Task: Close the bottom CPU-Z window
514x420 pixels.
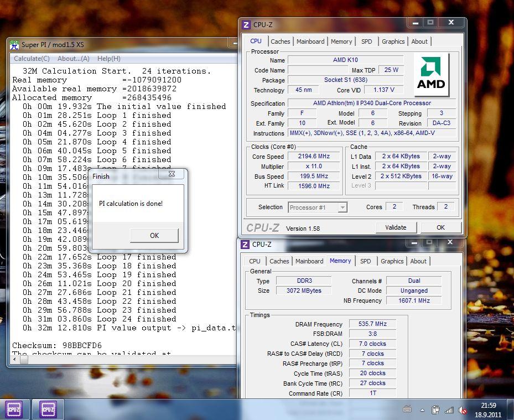Action: [450, 242]
